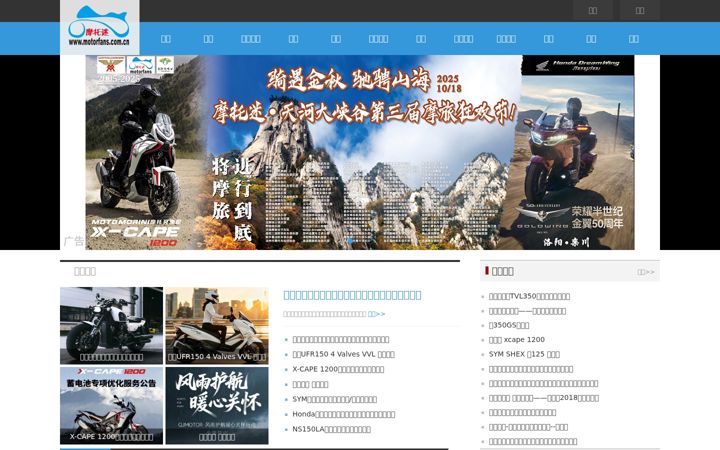Open the Moto Morini X-CAPE 1200 banner ad
Image resolution: width=720 pixels, height=450 pixels.
pyautogui.click(x=145, y=152)
